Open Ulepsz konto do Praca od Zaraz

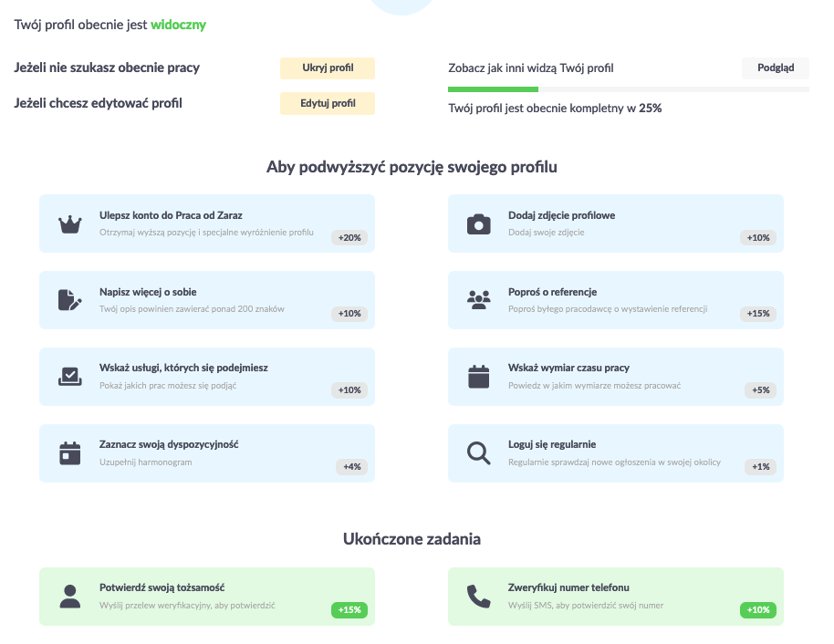[x=207, y=223]
